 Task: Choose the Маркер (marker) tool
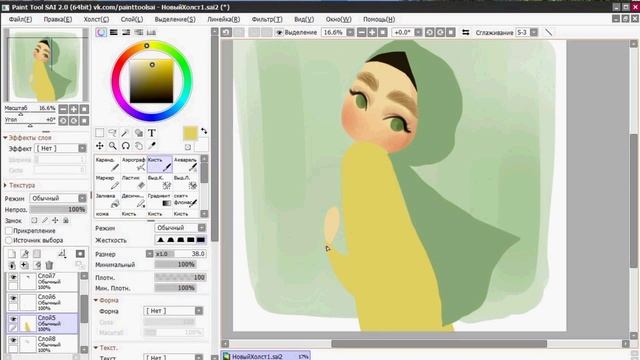[107, 182]
